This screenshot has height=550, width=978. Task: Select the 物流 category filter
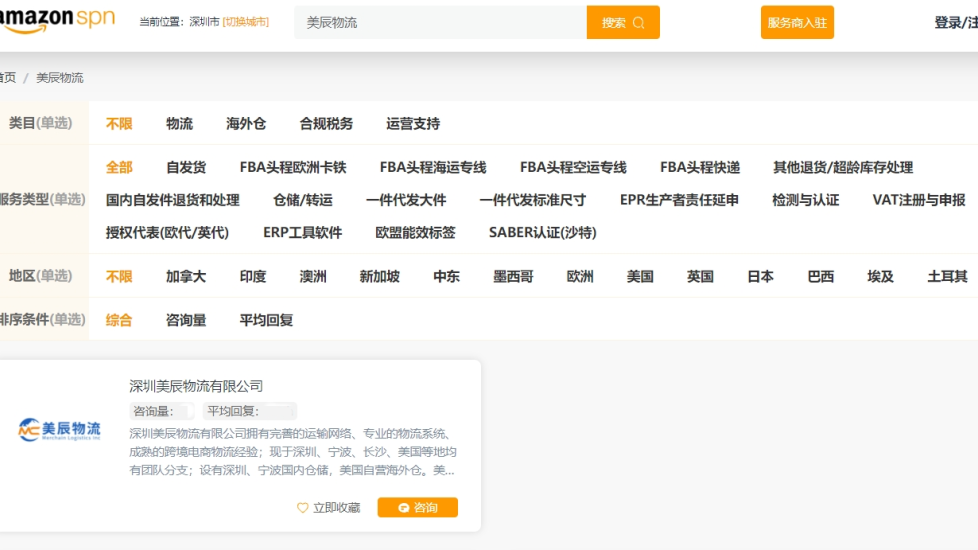pyautogui.click(x=179, y=123)
